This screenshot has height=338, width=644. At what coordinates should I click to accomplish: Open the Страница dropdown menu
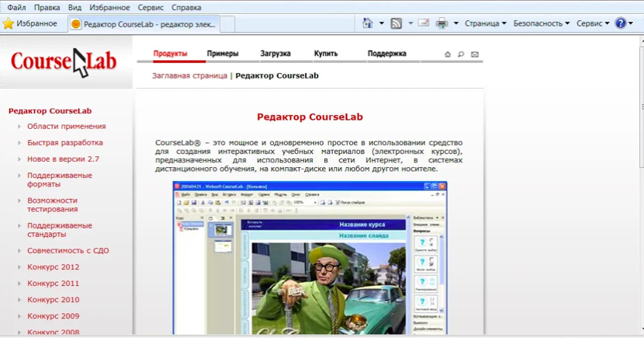(x=486, y=23)
